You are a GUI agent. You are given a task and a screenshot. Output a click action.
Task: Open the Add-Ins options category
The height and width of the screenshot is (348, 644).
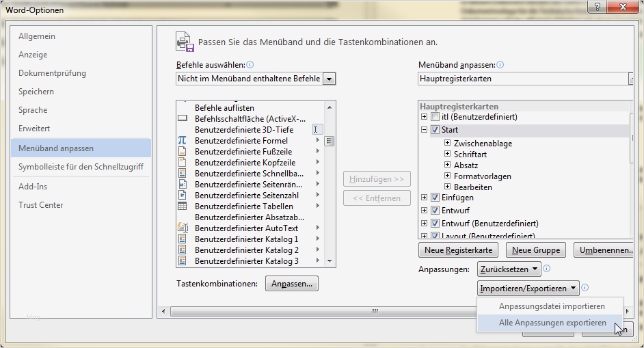(33, 187)
